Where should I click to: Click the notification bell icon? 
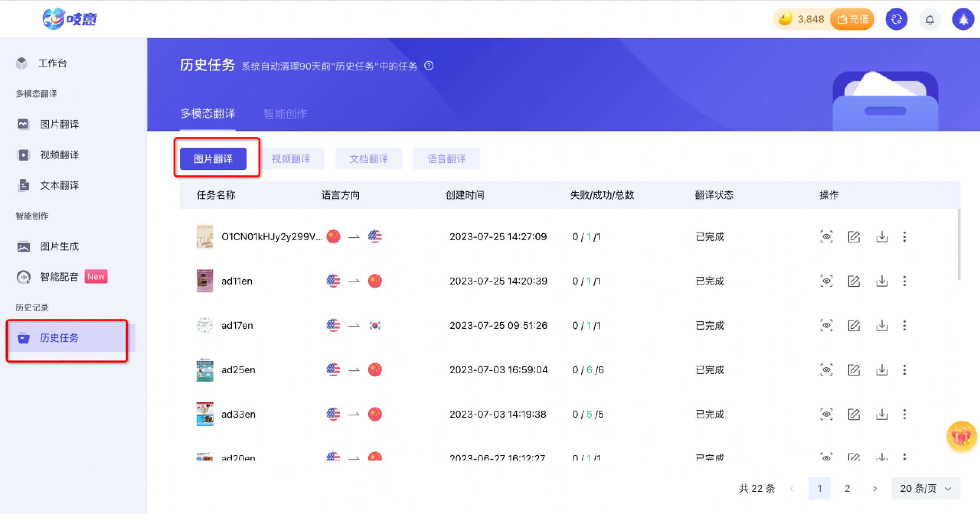tap(929, 20)
